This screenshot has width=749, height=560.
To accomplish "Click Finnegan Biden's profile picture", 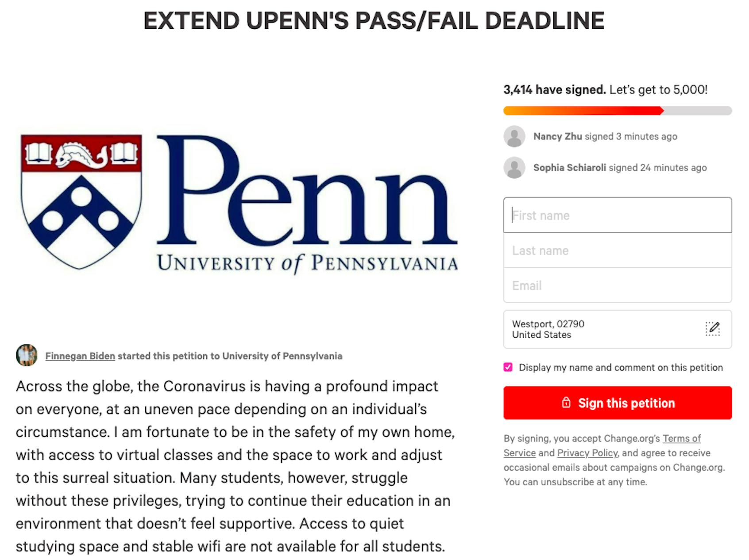I will (27, 356).
